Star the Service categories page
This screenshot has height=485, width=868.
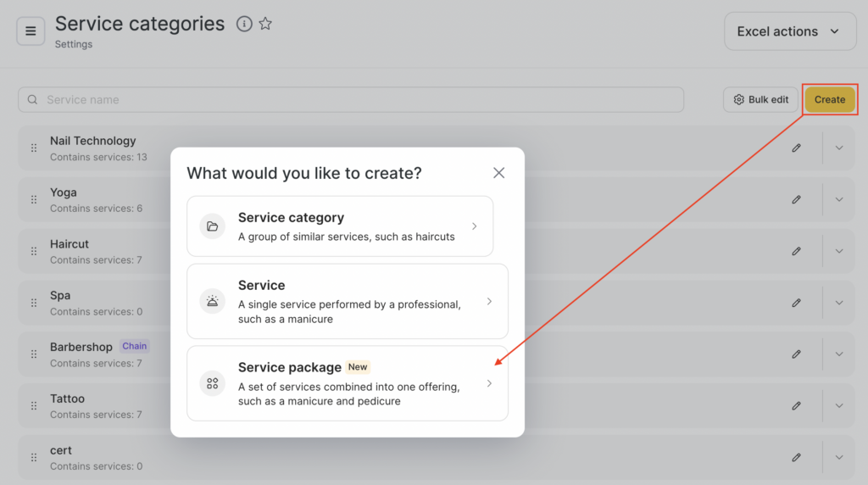[265, 24]
